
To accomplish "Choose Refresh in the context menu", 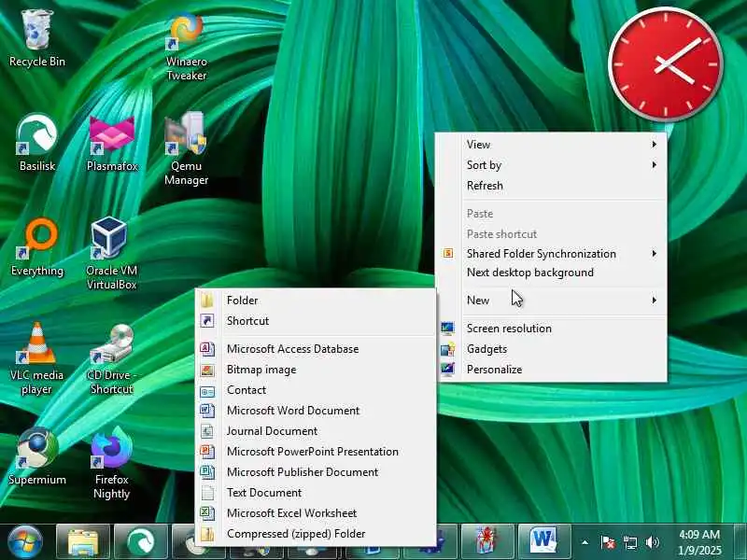I will pyautogui.click(x=552, y=185).
